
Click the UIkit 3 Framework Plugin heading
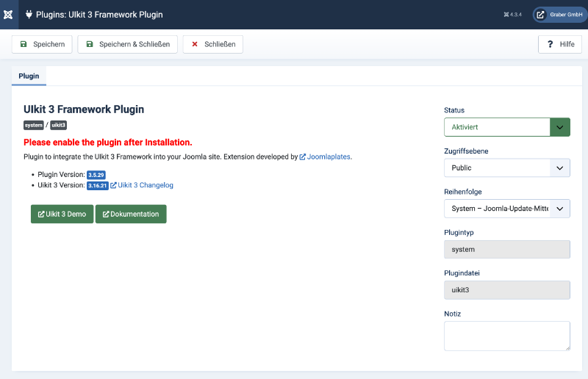tap(84, 109)
